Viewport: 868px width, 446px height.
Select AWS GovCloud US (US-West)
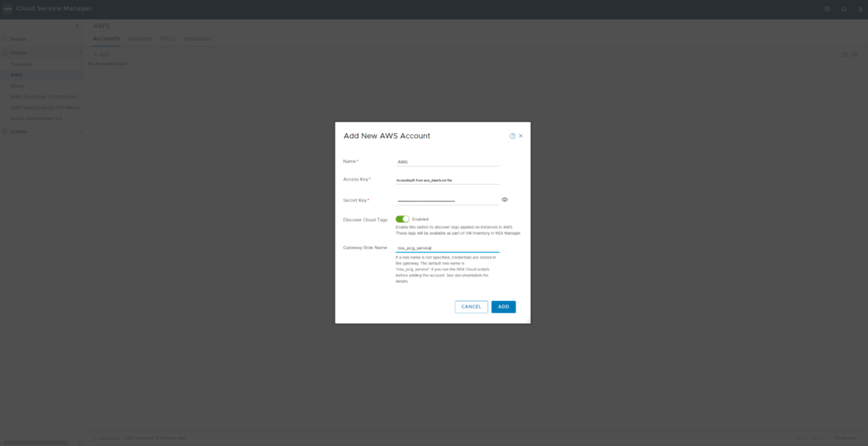click(44, 108)
